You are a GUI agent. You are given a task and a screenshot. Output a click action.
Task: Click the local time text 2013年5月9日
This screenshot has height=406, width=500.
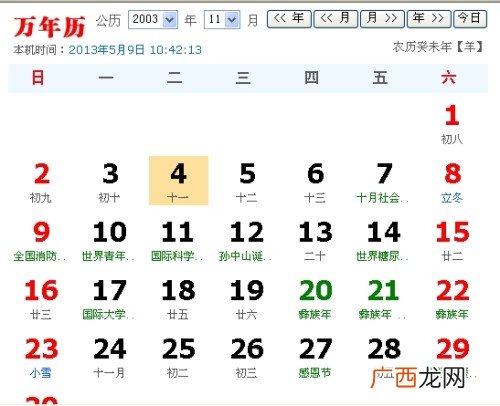point(107,50)
